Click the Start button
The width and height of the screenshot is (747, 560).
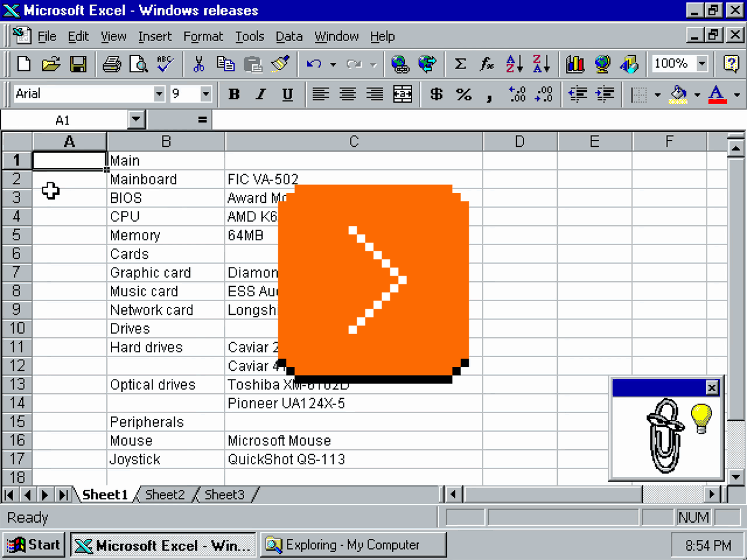[34, 545]
